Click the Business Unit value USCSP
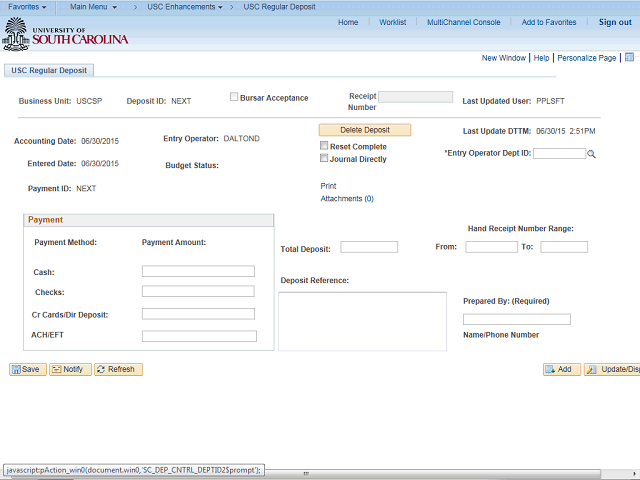The image size is (640, 480). (89, 101)
